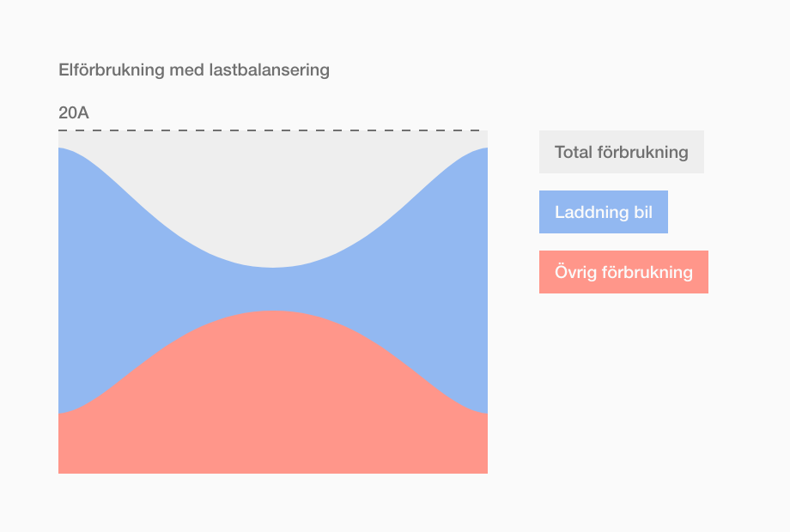Click the blue car charging area on left side
This screenshot has height=532, width=790.
point(95,281)
